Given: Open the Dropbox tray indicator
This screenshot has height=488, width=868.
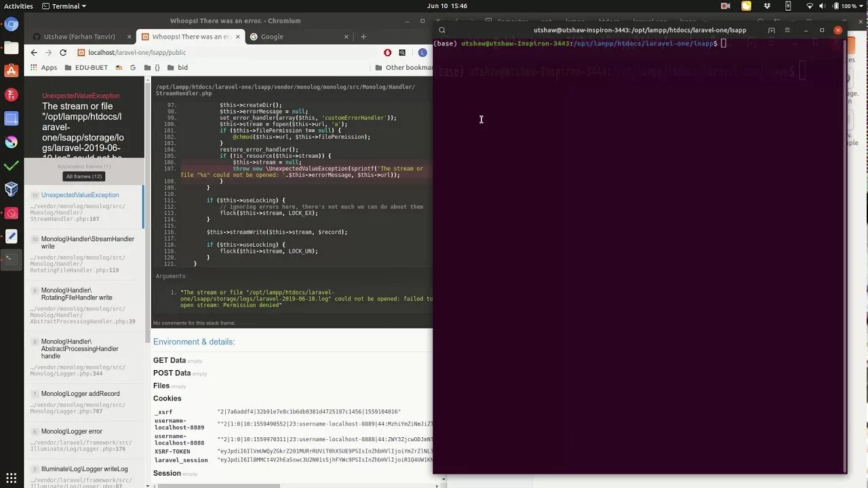Looking at the screenshot, I should click(x=767, y=6).
